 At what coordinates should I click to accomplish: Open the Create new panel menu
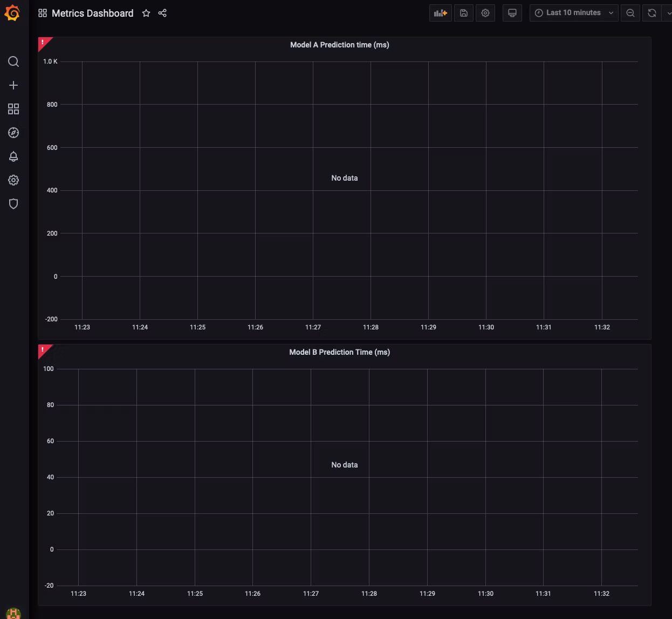13,85
